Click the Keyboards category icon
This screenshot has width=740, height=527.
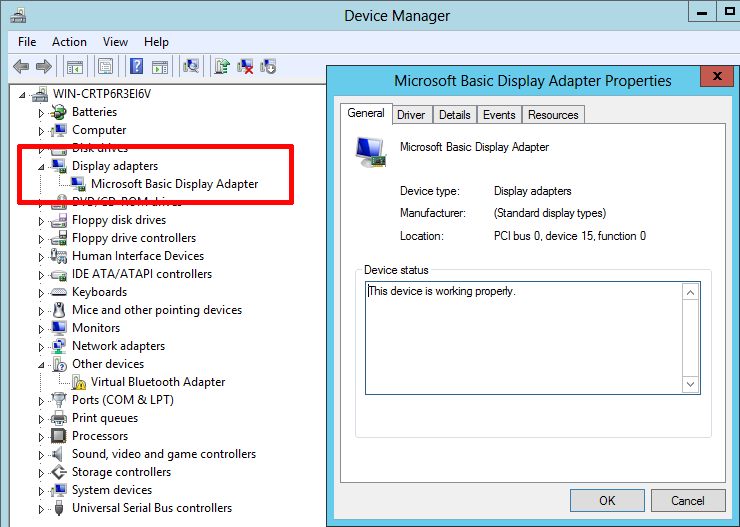(59, 292)
